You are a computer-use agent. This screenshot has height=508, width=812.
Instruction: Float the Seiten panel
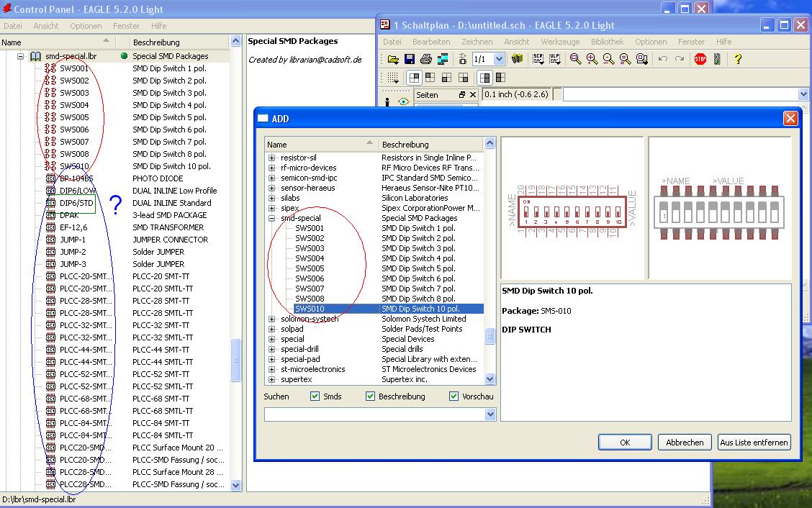(462, 95)
